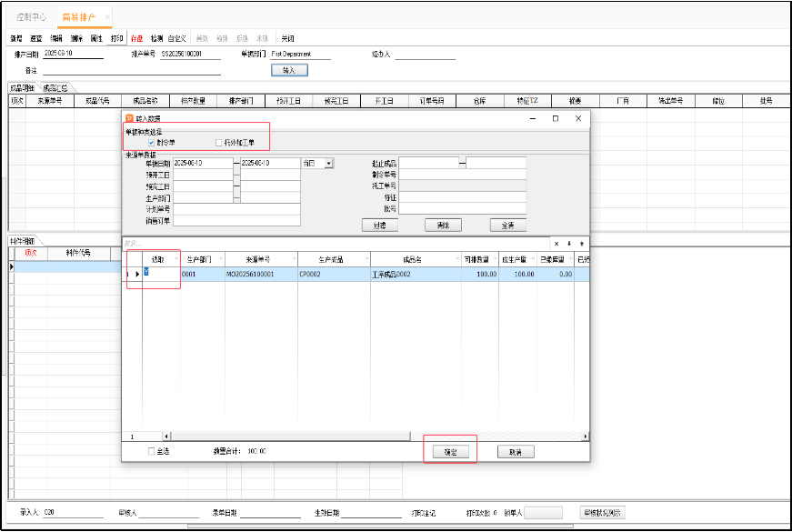Image resolution: width=792 pixels, height=532 pixels.
Task: Enable the 托外加工单 checkbox
Action: click(218, 143)
